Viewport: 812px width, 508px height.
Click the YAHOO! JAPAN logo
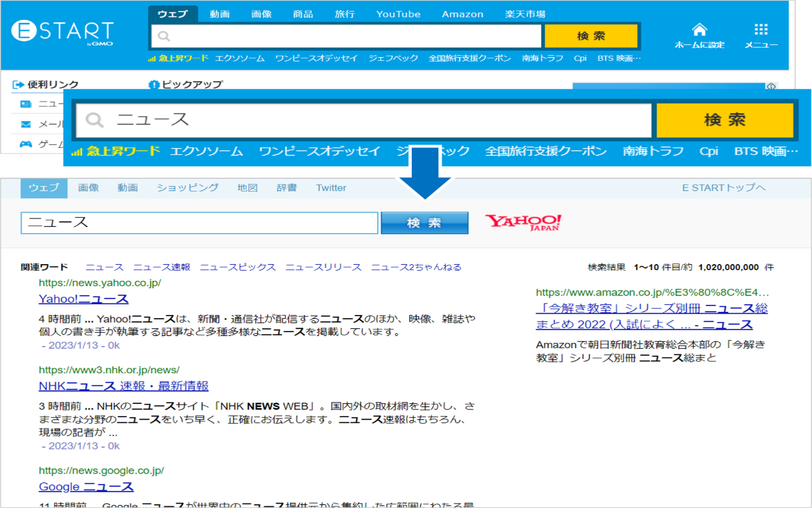(x=523, y=222)
